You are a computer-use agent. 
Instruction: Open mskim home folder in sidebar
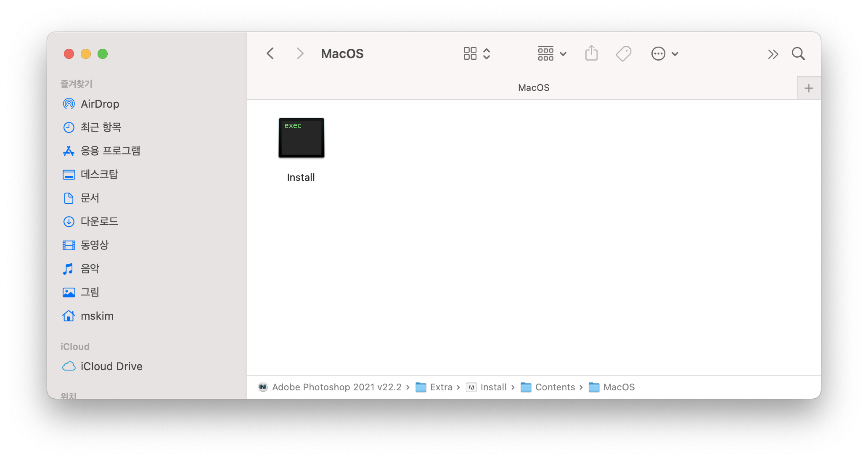pos(97,316)
